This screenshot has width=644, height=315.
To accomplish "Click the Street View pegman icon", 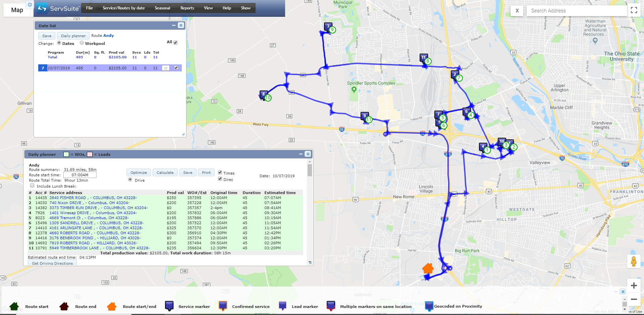I will [x=634, y=261].
